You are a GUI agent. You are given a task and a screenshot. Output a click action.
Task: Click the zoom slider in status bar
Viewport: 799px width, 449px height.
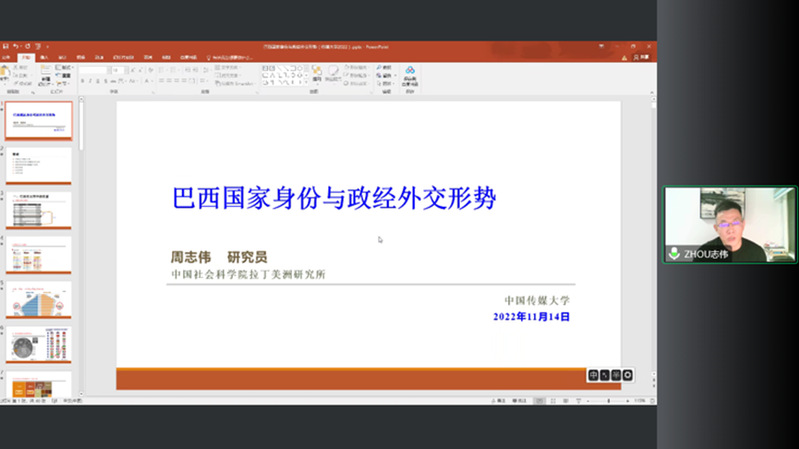pyautogui.click(x=610, y=401)
